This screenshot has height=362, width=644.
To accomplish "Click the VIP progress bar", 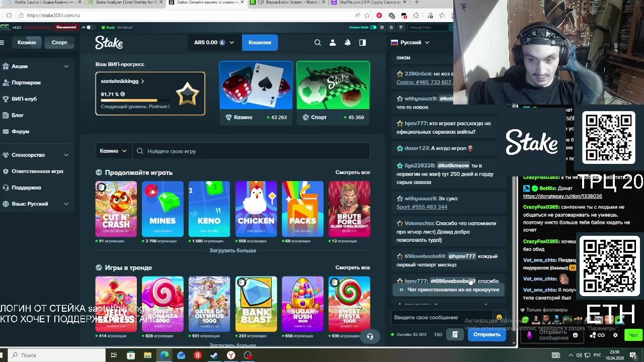I will click(136, 101).
